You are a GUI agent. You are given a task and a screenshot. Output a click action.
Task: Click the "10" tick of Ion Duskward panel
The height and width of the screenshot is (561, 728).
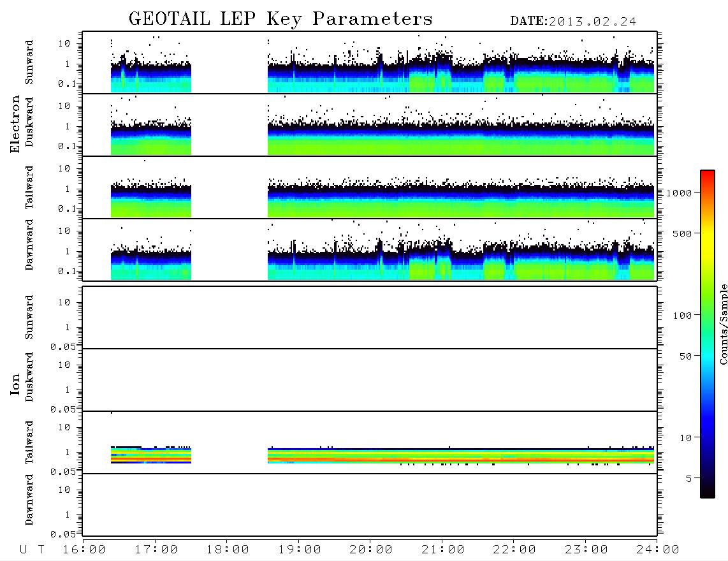64,365
